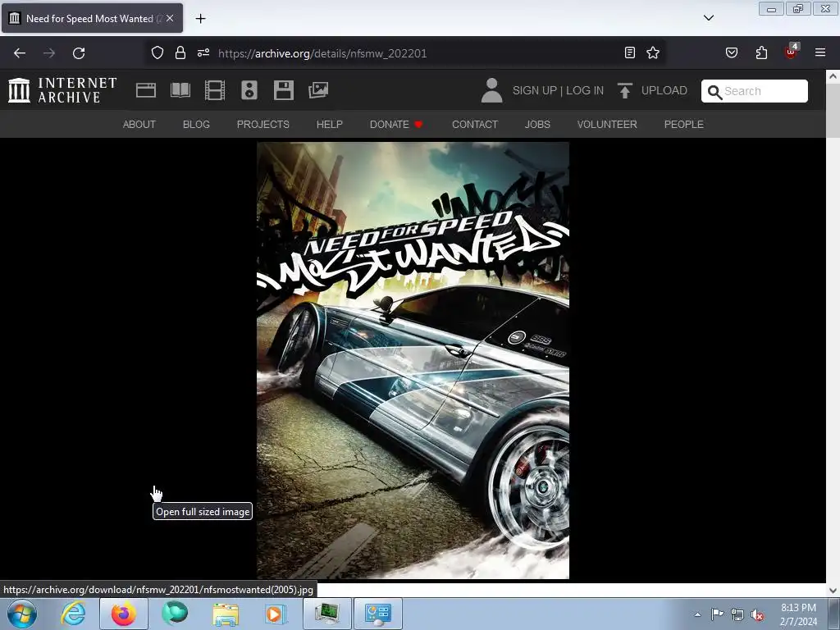Image resolution: width=840 pixels, height=630 pixels.
Task: Show hidden tray icons arrow
Action: tap(697, 614)
